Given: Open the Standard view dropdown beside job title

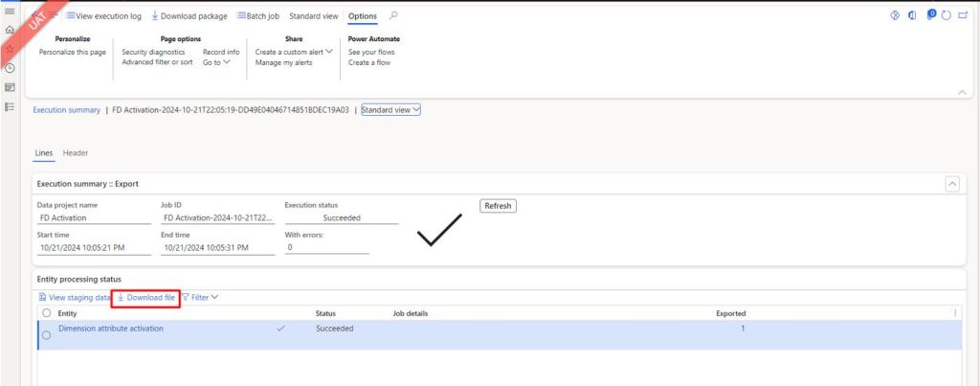Looking at the screenshot, I should 390,109.
